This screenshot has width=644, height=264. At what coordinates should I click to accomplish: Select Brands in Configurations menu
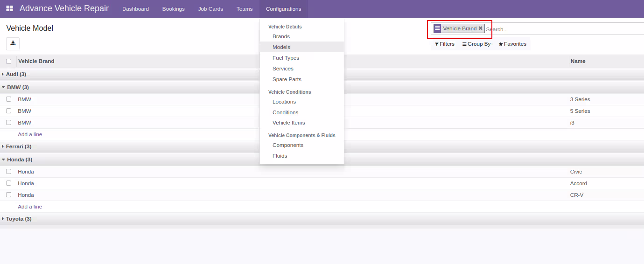(x=302, y=36)
